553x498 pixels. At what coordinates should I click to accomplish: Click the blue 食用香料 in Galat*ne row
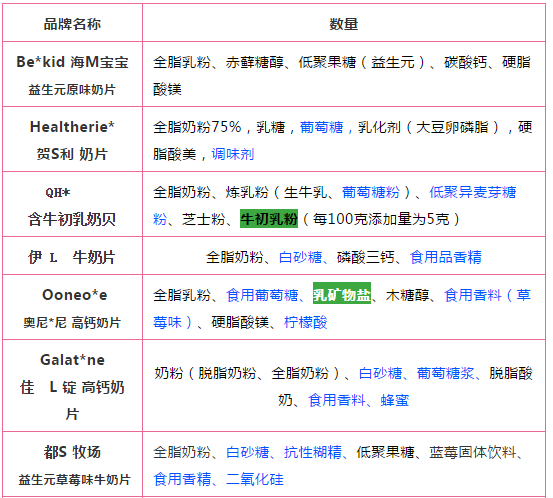point(337,400)
